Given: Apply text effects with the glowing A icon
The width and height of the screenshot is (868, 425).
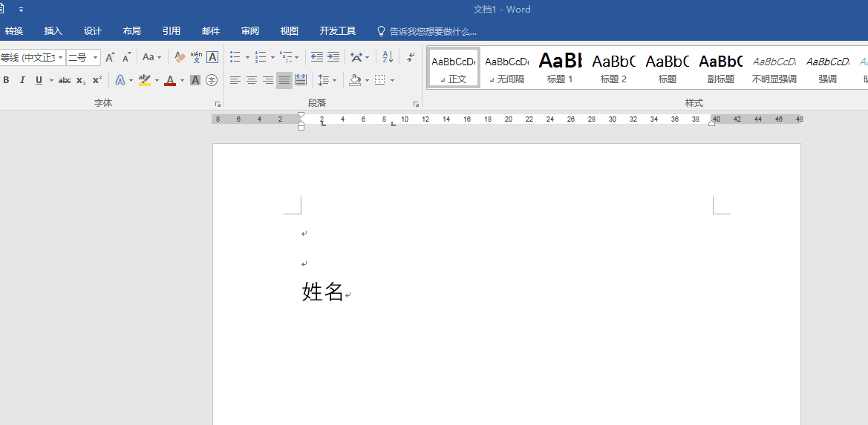Looking at the screenshot, I should pyautogui.click(x=120, y=80).
